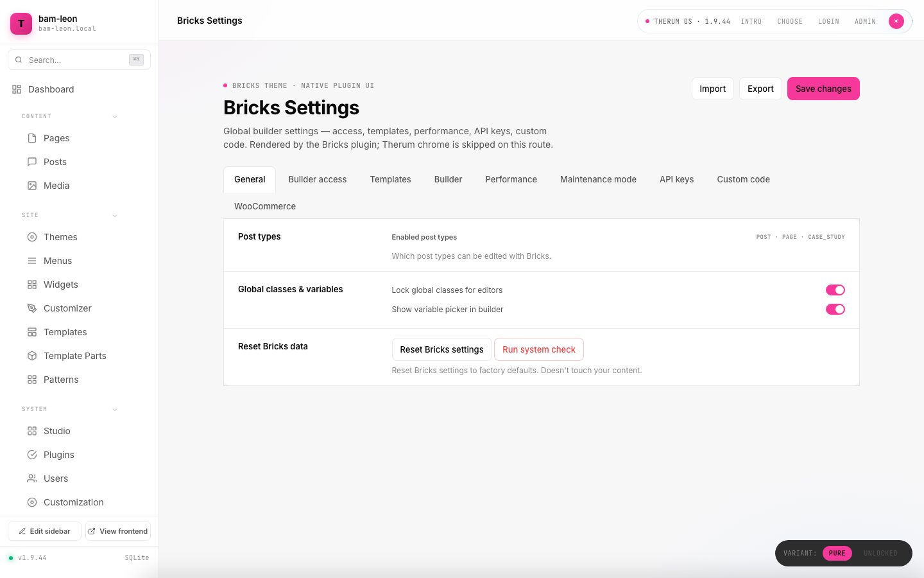Viewport: 924px width, 578px height.
Task: Click the Patterns grid icon
Action: point(32,380)
